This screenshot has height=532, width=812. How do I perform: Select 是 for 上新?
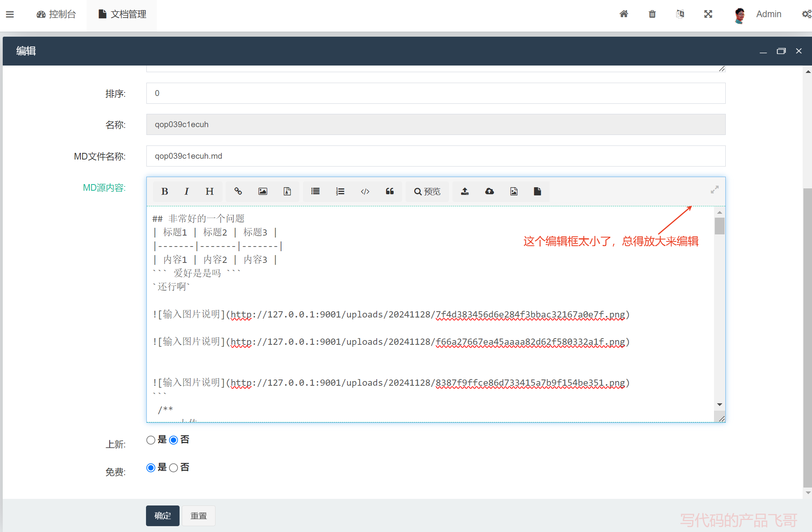151,440
